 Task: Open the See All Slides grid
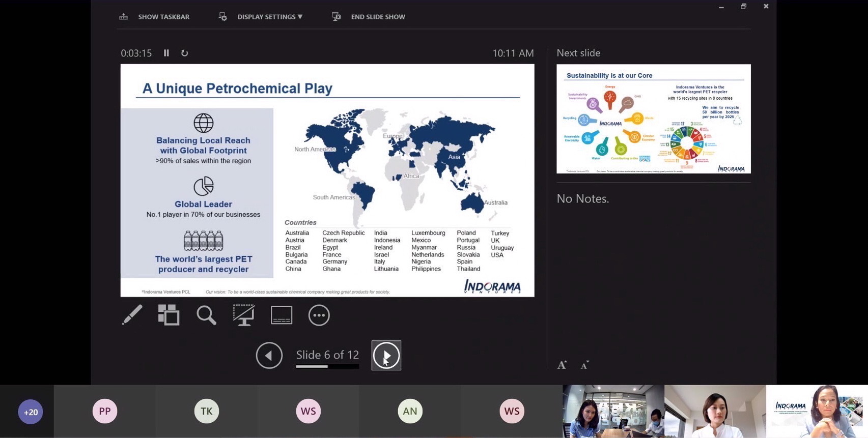pos(169,315)
